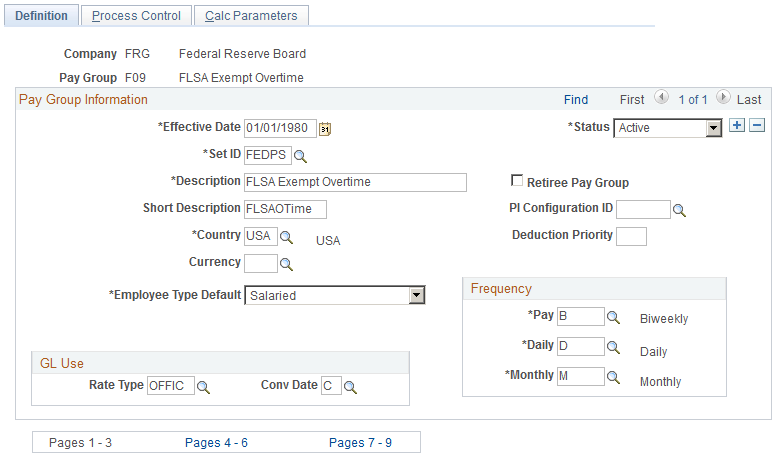The image size is (779, 463).
Task: Open the Rate Type lookup magnifier
Action: [203, 387]
